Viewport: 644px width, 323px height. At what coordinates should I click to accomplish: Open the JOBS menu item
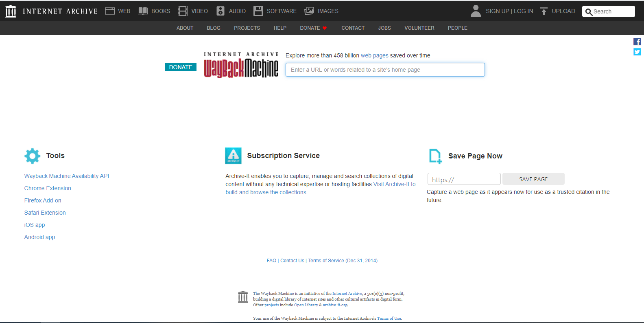[x=384, y=28]
